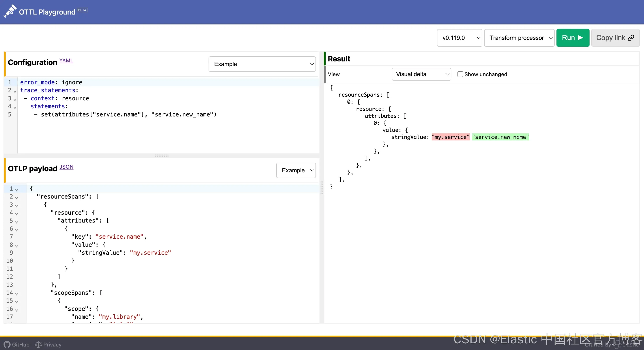Open the Configuration Example dropdown
This screenshot has width=644, height=350.
point(262,64)
